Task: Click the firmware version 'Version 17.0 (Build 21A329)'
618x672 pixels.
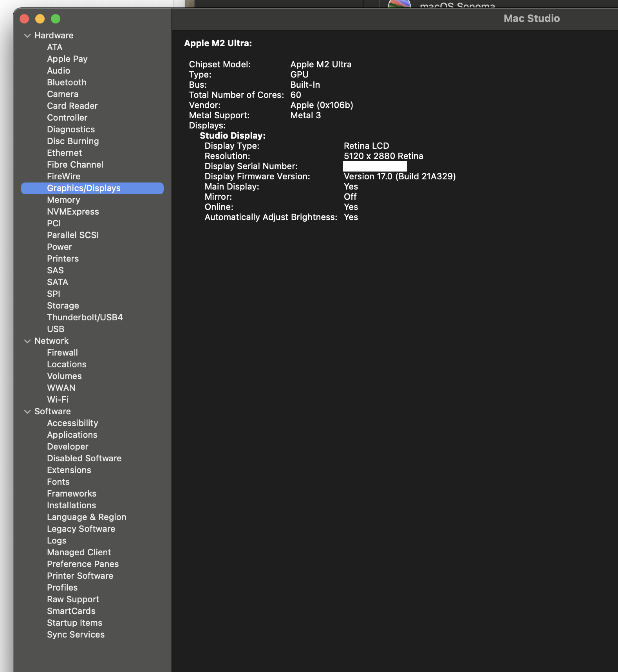Action: pos(400,176)
